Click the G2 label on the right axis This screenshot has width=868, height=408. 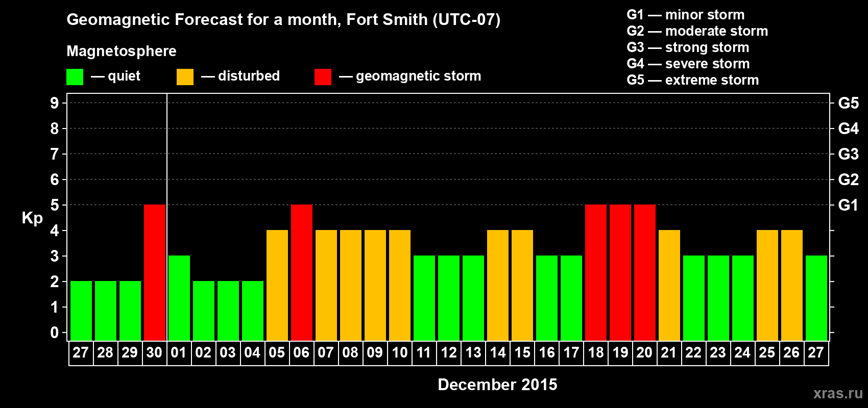point(849,180)
